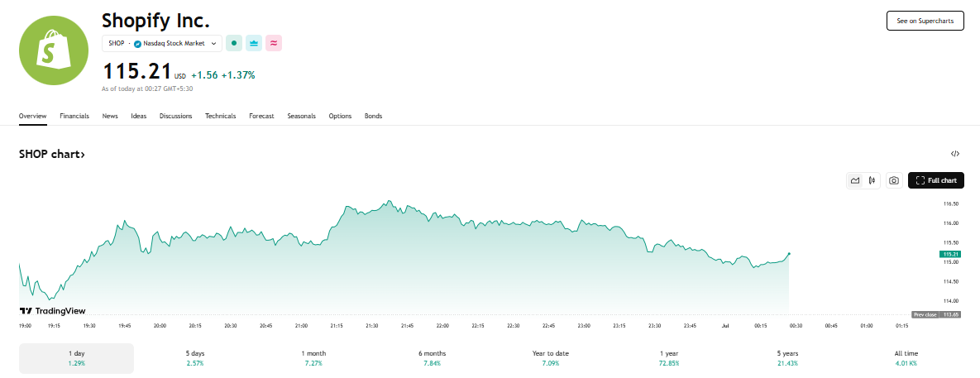Select the 1 day range

click(76, 358)
